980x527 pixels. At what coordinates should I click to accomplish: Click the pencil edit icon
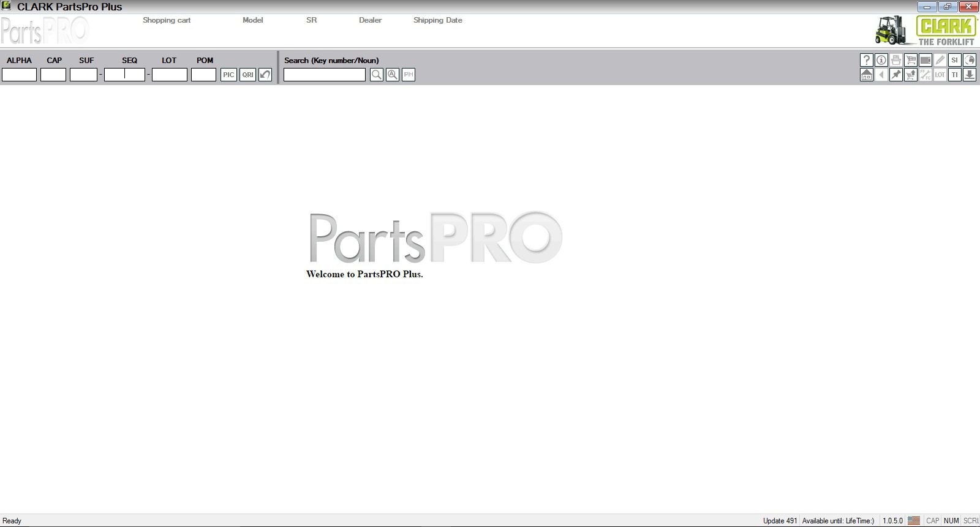click(940, 60)
